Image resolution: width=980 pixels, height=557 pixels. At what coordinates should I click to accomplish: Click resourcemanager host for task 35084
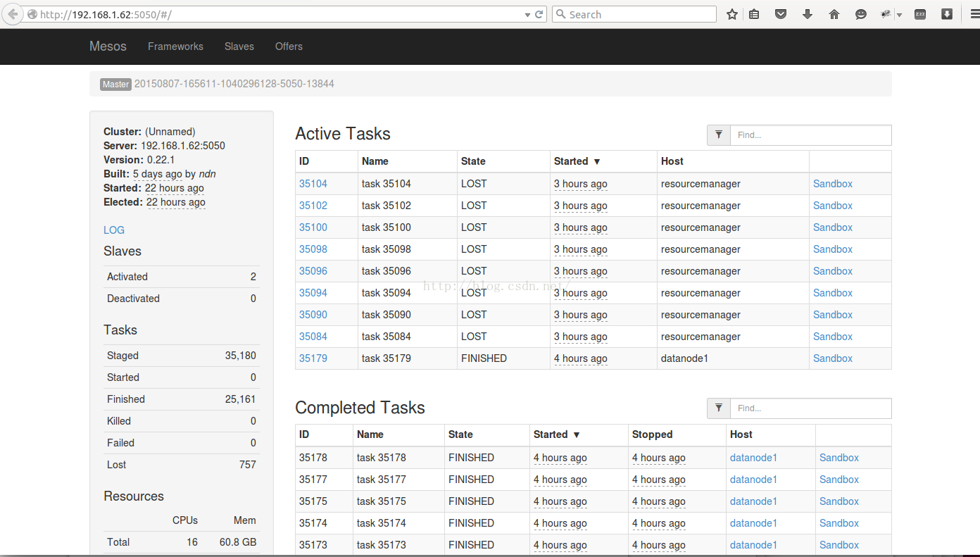click(701, 337)
